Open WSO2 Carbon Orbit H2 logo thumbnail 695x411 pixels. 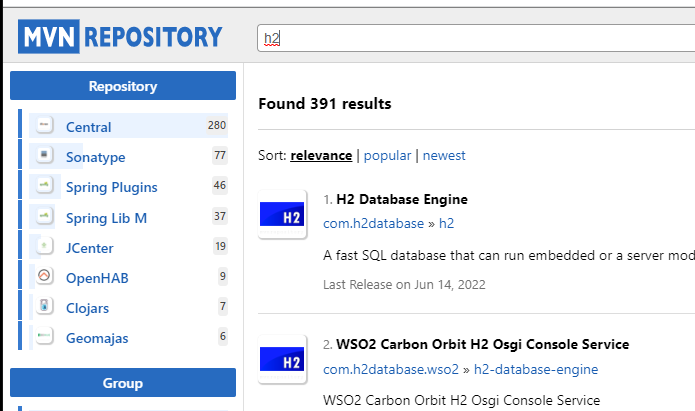282,359
